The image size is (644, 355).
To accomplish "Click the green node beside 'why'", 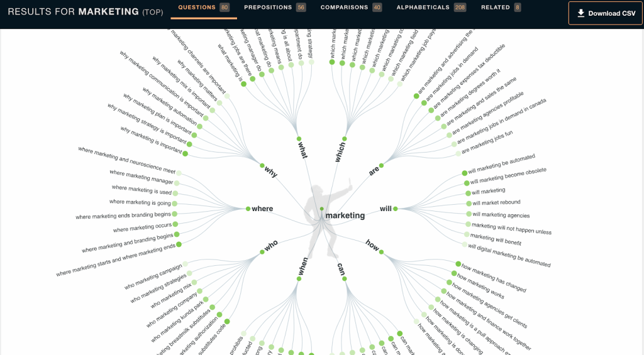I will point(262,165).
